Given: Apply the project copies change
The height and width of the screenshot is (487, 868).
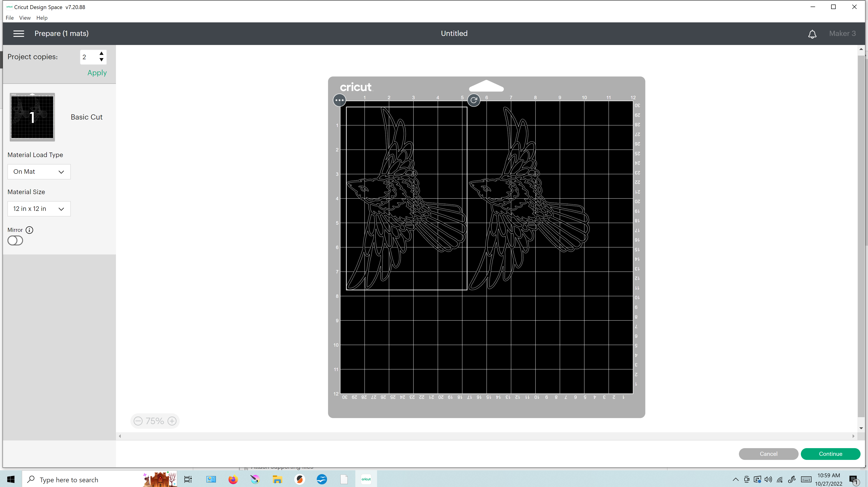Looking at the screenshot, I should pyautogui.click(x=97, y=73).
